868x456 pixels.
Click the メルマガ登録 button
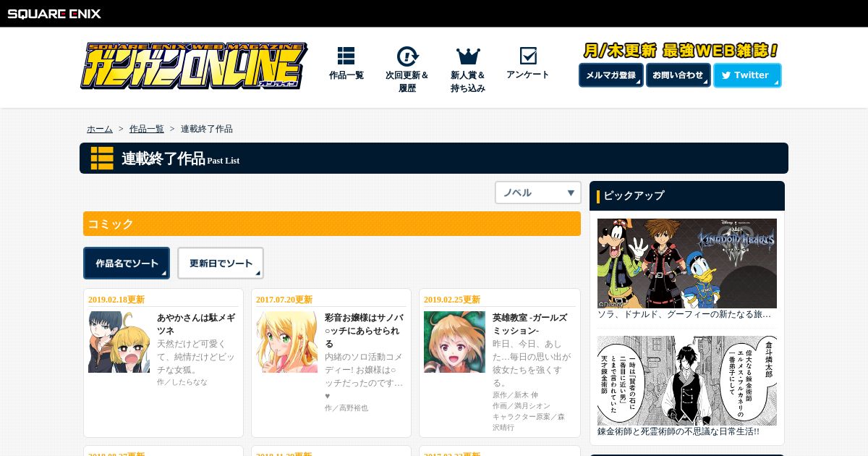pyautogui.click(x=611, y=75)
